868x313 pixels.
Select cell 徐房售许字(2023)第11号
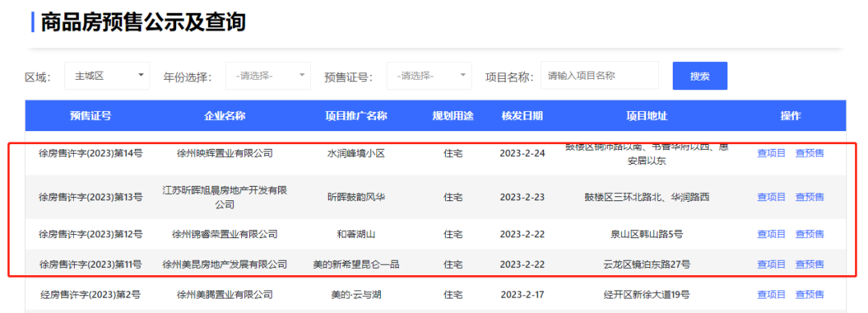click(90, 264)
